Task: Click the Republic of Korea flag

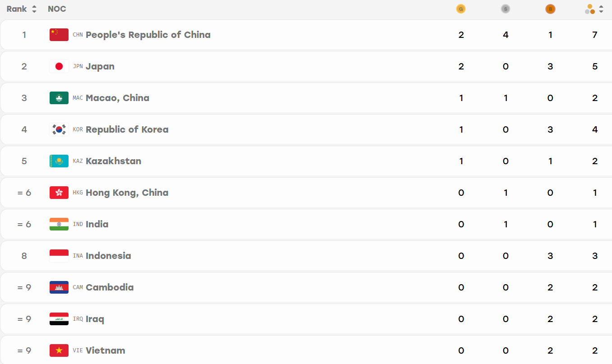Action: pos(59,129)
